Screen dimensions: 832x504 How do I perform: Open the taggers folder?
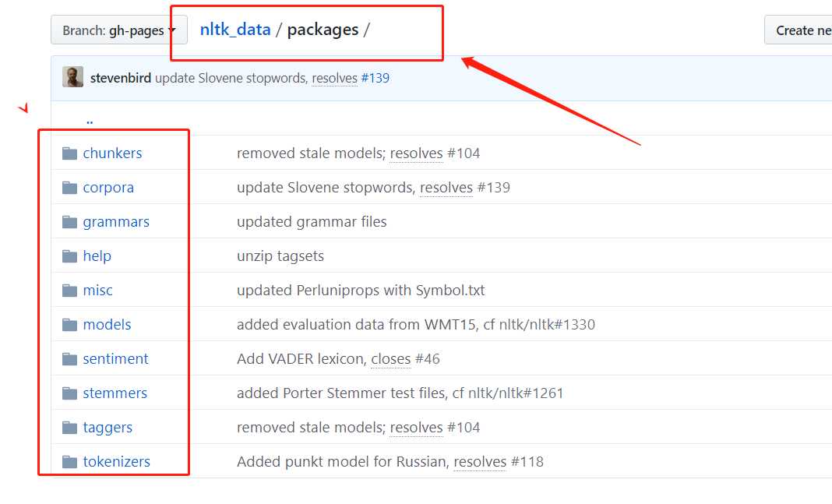[x=108, y=428]
